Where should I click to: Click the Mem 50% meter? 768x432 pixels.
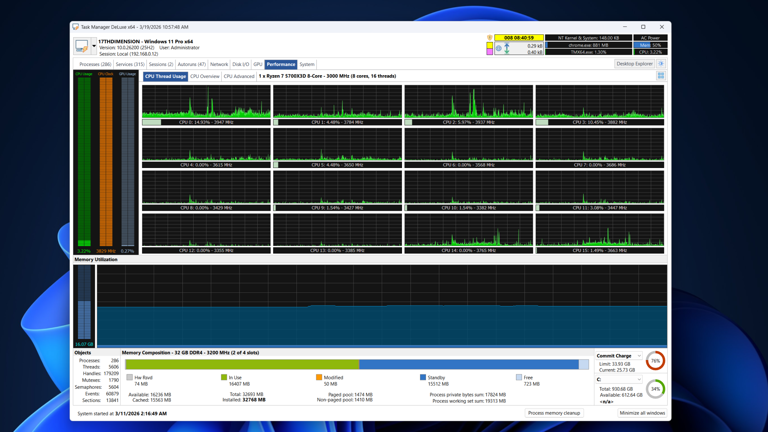pyautogui.click(x=650, y=45)
